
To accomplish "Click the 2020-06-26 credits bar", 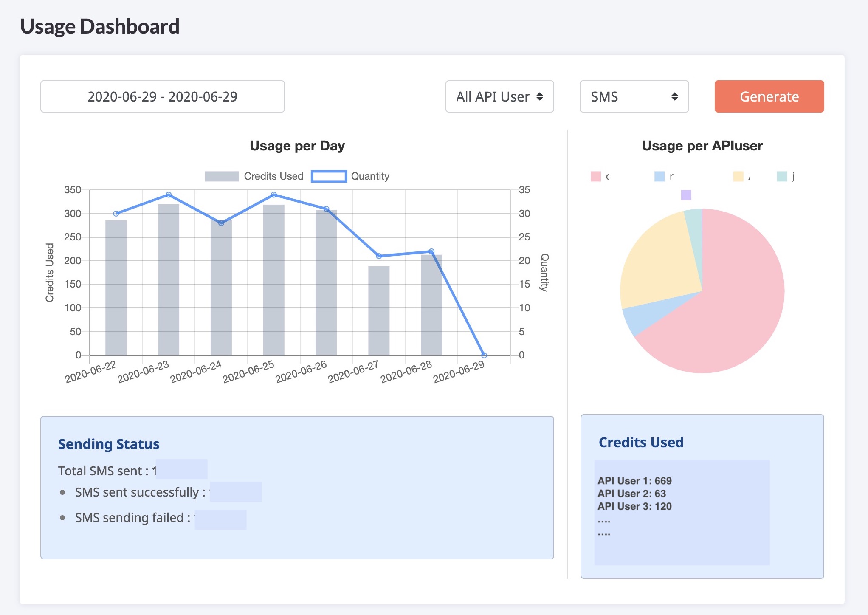I will pyautogui.click(x=326, y=282).
